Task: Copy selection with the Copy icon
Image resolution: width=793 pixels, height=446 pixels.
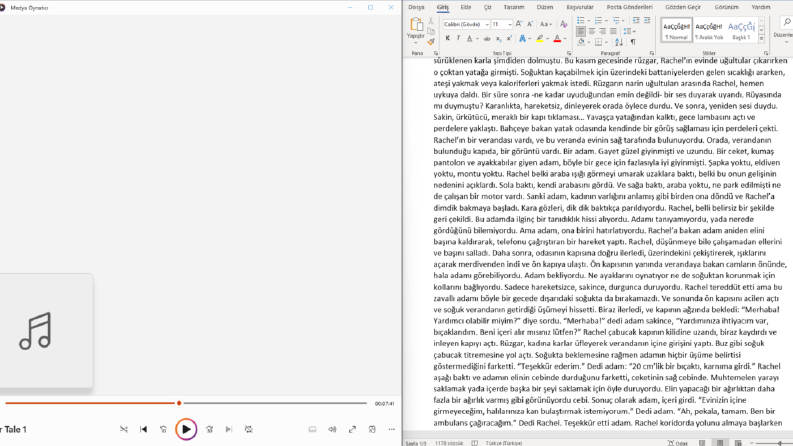Action: click(x=431, y=31)
